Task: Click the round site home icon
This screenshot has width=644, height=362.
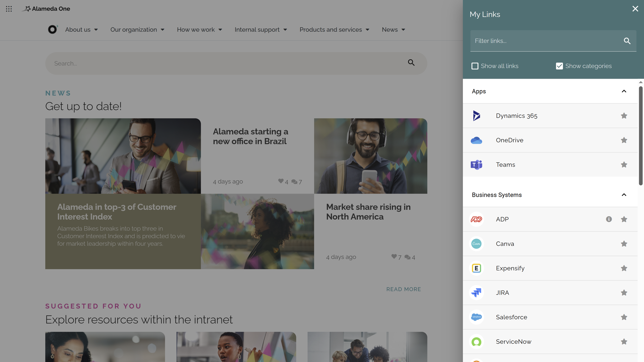Action: [53, 29]
